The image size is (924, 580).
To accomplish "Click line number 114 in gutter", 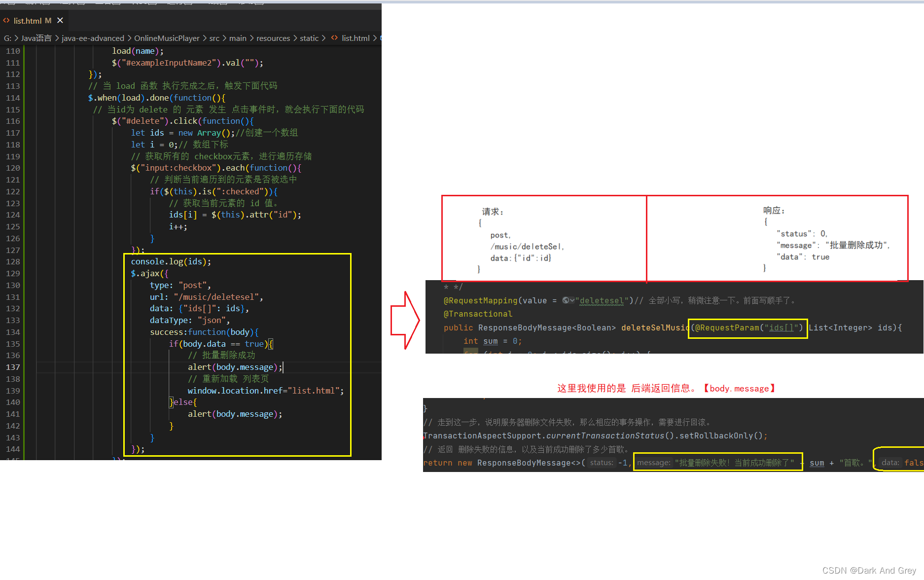I will (x=13, y=98).
